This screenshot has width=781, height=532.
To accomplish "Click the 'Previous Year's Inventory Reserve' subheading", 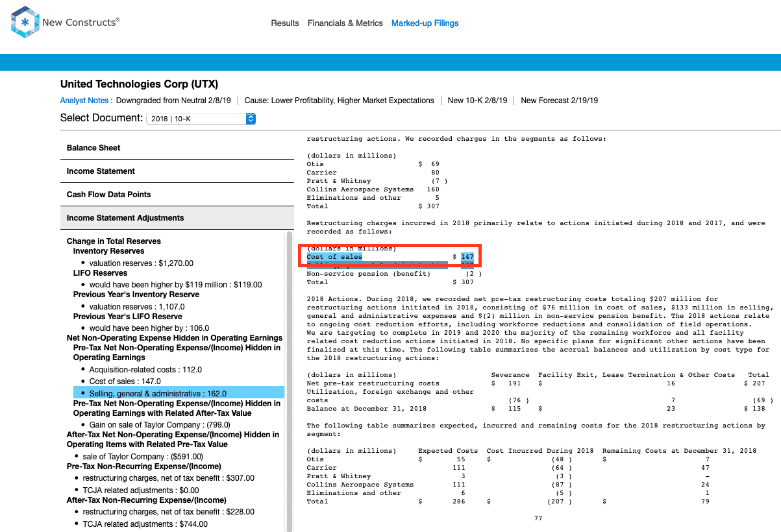I will [x=136, y=295].
